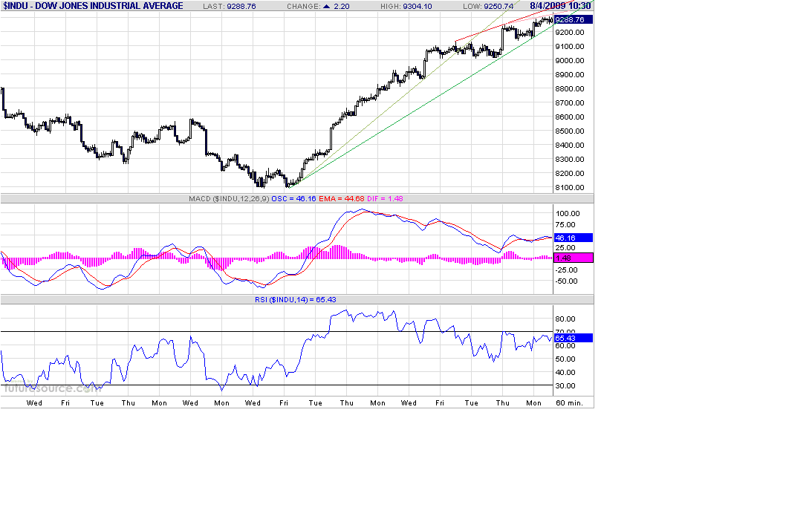The height and width of the screenshot is (522, 812).
Task: Click the DIF = 1.48 header text
Action: click(x=385, y=199)
